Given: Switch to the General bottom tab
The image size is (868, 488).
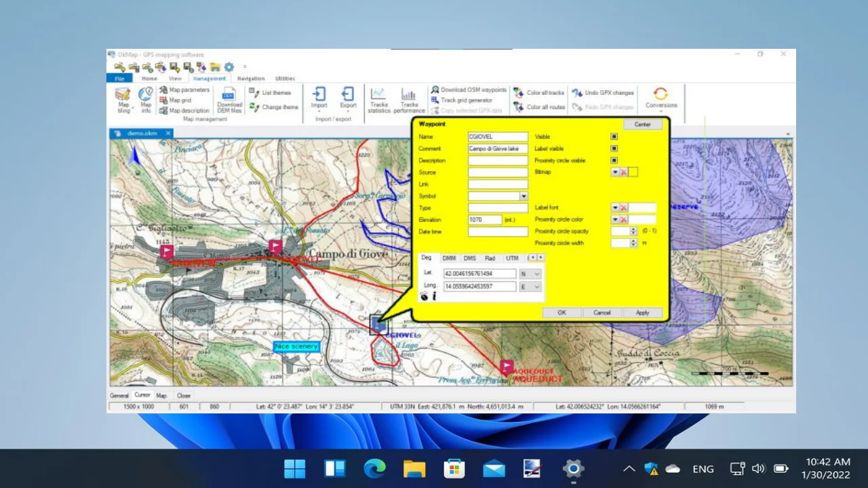Looking at the screenshot, I should pyautogui.click(x=119, y=395).
